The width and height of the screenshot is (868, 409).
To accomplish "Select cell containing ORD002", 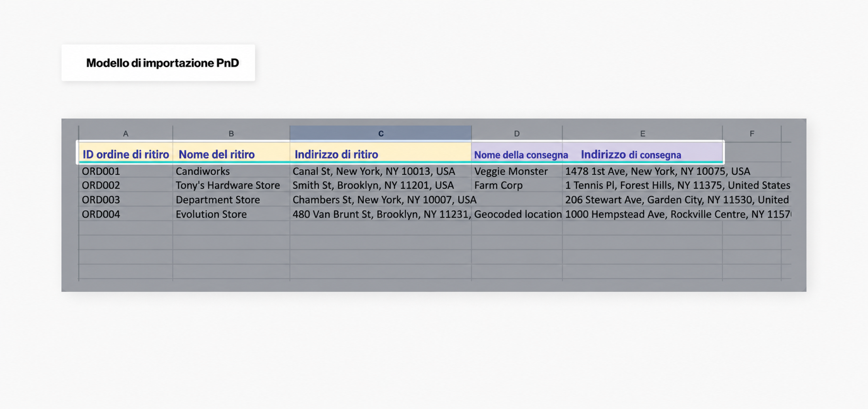I will [x=126, y=185].
